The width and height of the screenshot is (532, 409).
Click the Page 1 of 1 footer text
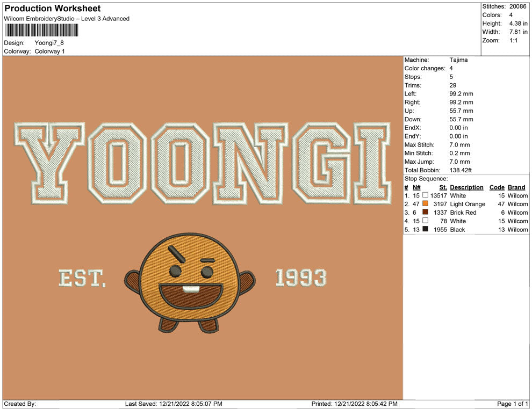(x=513, y=404)
